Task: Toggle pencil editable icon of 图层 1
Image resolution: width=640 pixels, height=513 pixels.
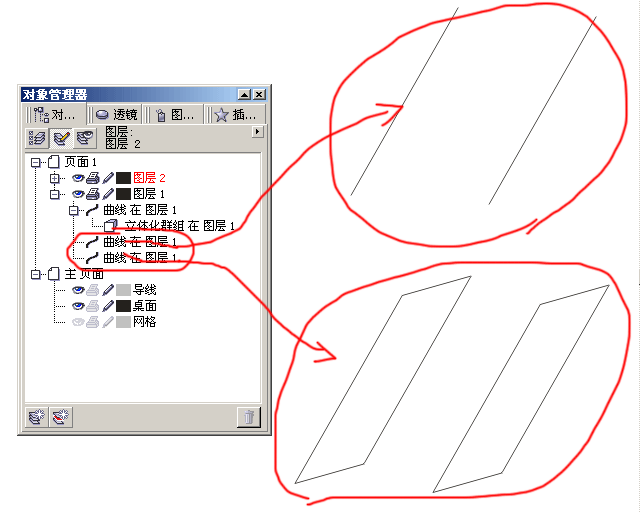Action: click(108, 194)
